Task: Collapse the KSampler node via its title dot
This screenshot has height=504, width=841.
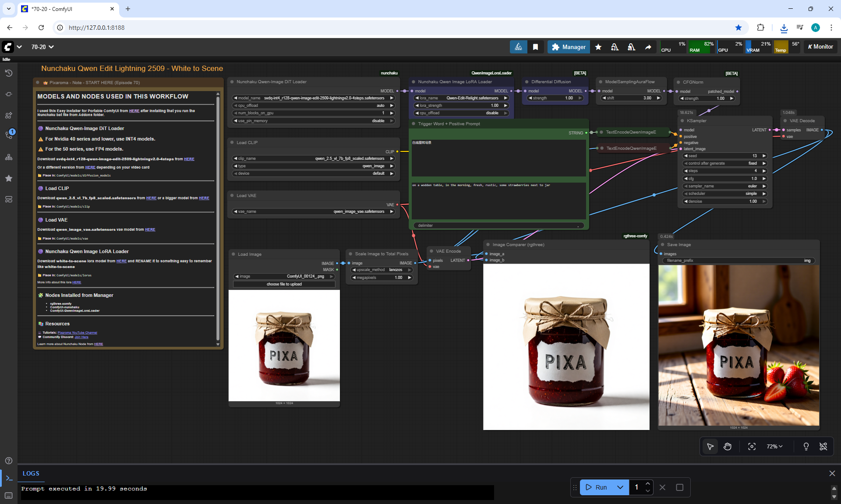Action: pos(682,121)
